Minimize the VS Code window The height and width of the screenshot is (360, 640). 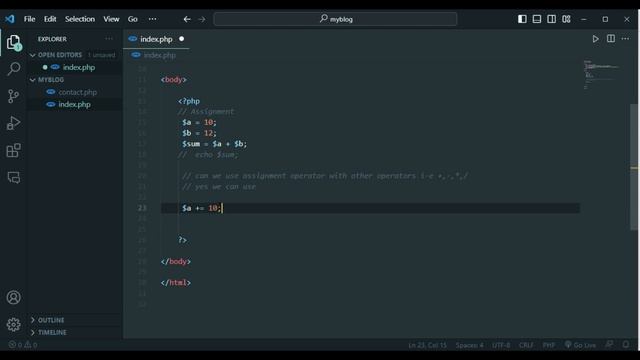coord(584,19)
